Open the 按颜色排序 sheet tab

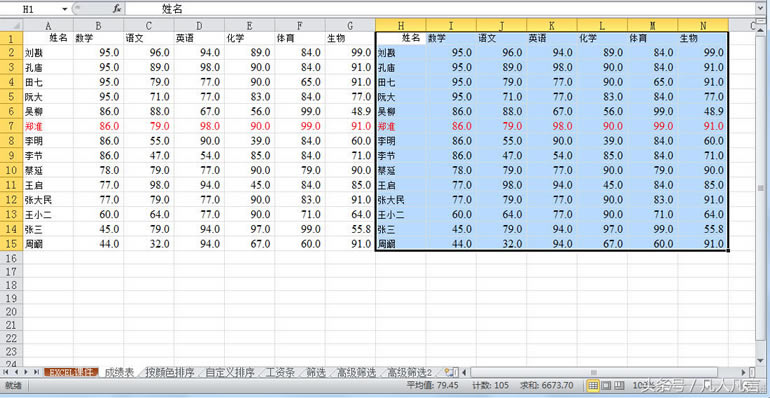[x=170, y=372]
